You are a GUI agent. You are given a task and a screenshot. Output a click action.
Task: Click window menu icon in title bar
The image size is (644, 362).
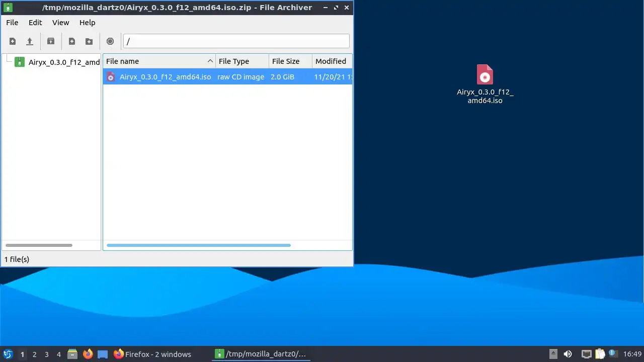click(x=8, y=8)
